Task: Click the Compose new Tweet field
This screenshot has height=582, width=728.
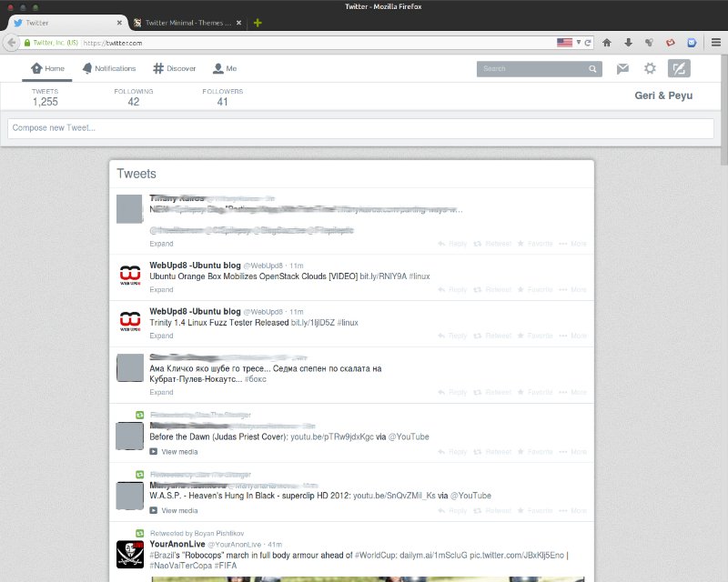Action: coord(360,128)
